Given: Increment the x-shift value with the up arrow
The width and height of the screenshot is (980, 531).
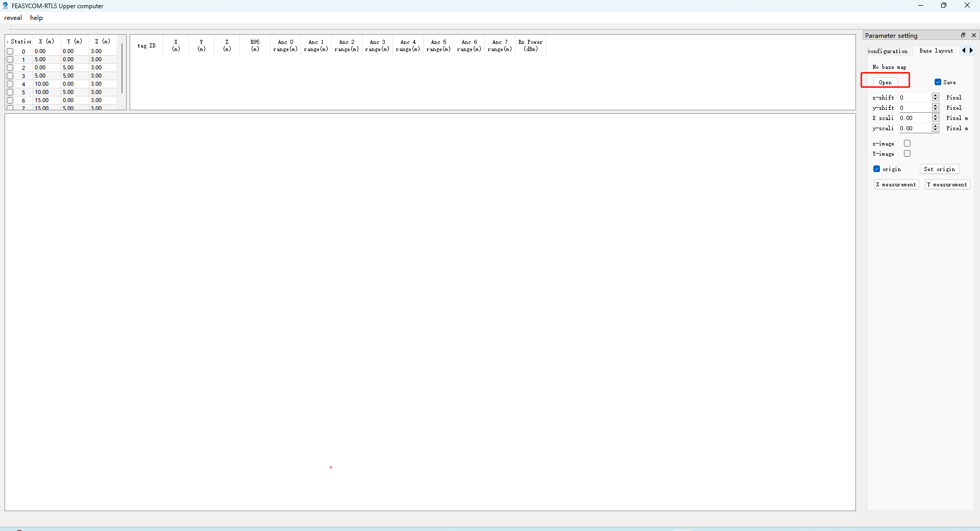Looking at the screenshot, I should click(935, 95).
